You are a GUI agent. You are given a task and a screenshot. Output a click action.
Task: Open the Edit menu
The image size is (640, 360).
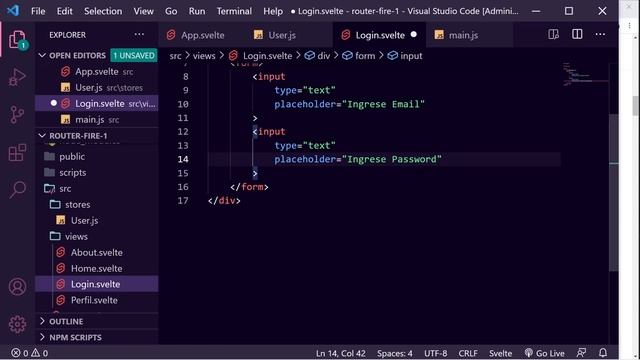pyautogui.click(x=64, y=11)
